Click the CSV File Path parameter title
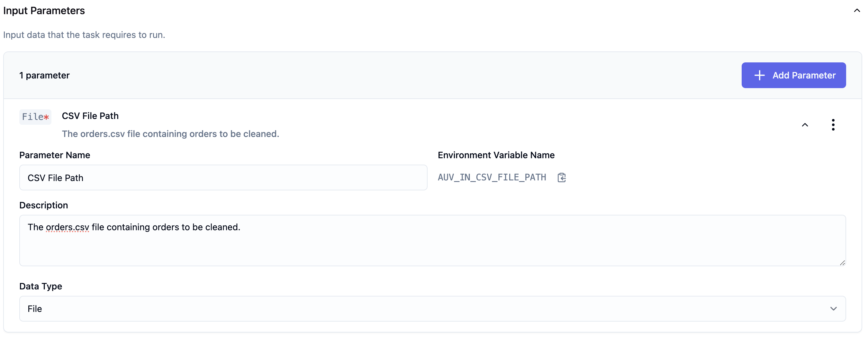Screen dimensions: 868x337 click(x=90, y=116)
